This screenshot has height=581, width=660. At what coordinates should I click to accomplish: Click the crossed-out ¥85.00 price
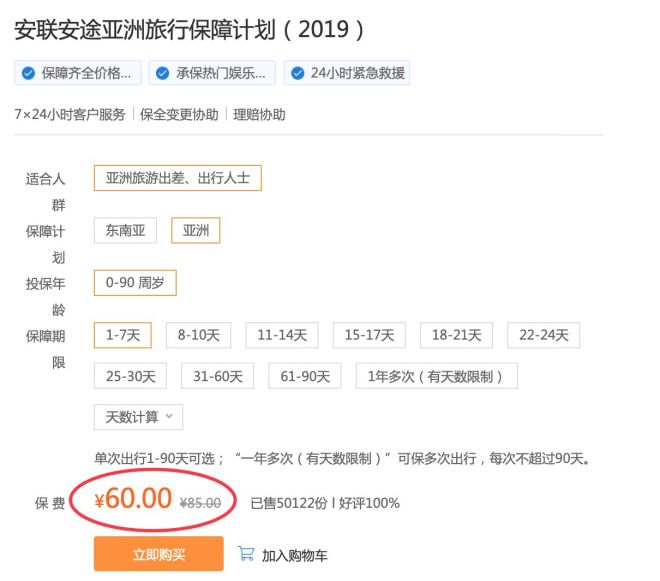(x=200, y=503)
